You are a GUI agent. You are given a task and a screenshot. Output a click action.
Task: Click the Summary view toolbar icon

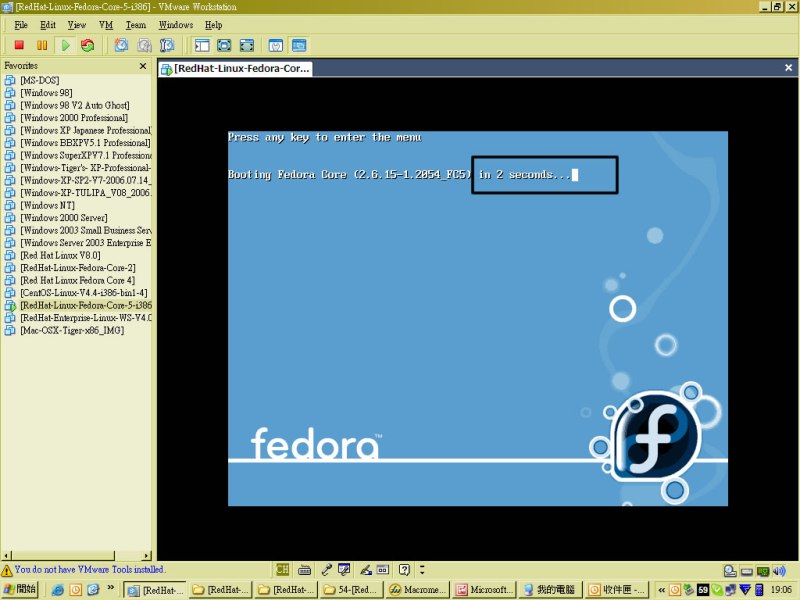click(276, 45)
